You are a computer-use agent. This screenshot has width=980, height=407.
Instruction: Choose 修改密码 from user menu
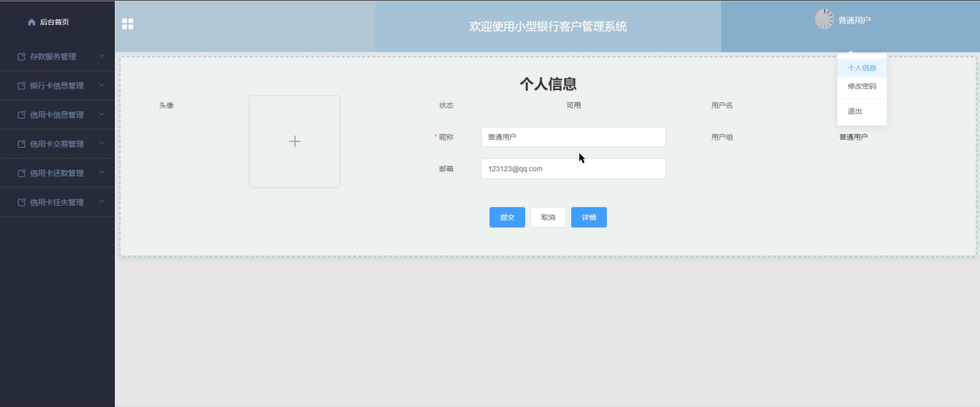coord(862,86)
